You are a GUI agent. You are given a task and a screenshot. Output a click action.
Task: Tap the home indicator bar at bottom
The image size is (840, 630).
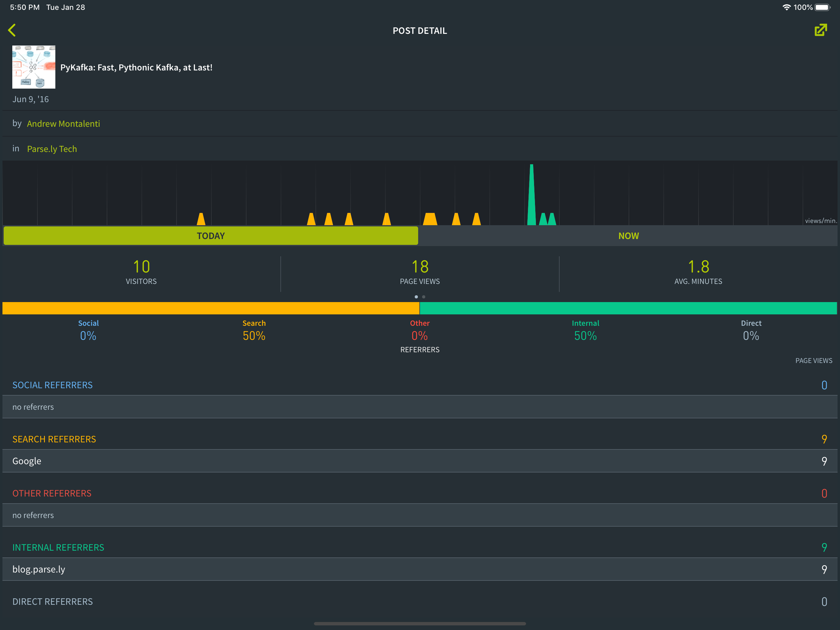tap(420, 624)
